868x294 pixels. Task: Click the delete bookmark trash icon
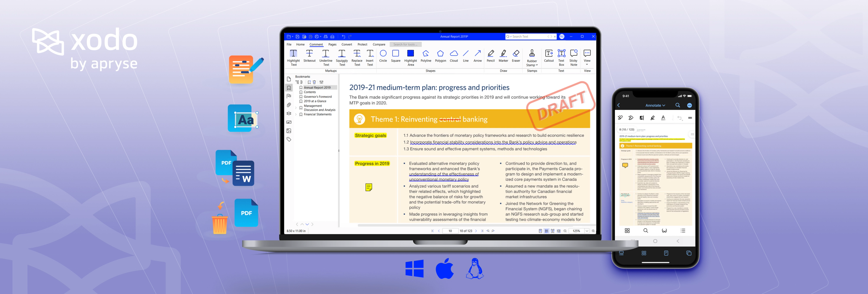click(x=314, y=82)
